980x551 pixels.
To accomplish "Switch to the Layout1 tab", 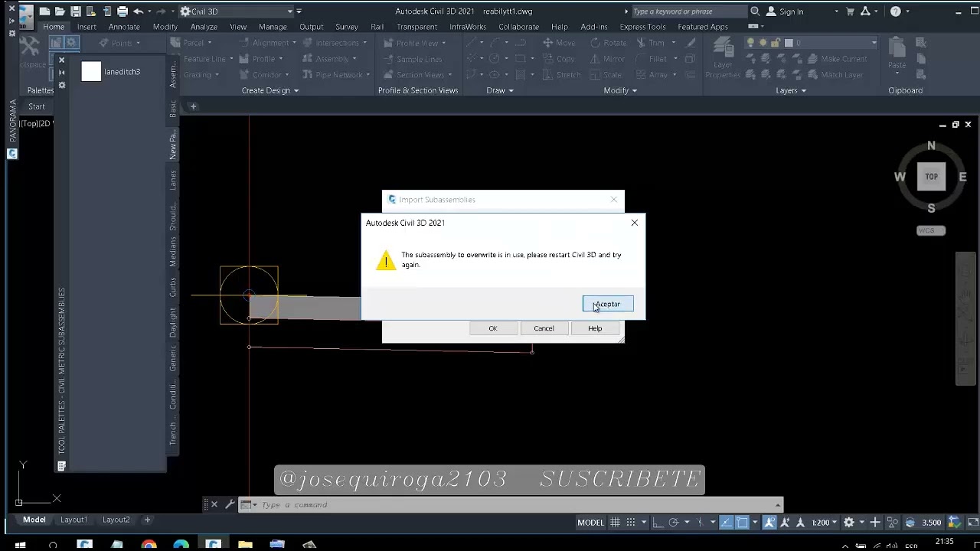I will point(74,520).
